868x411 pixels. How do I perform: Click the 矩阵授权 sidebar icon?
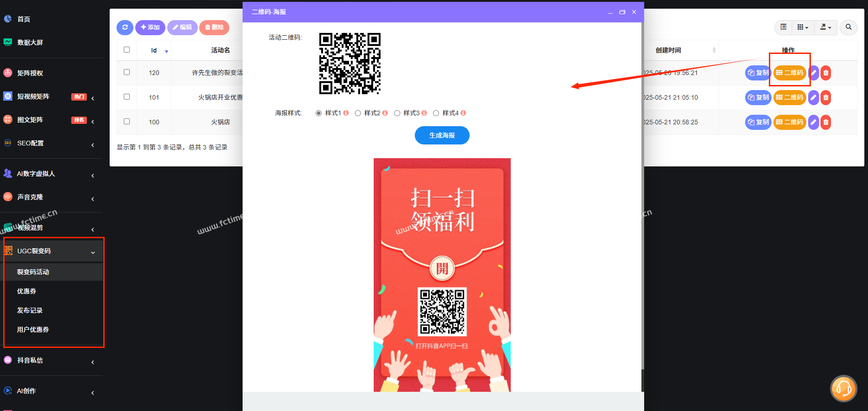(8, 73)
